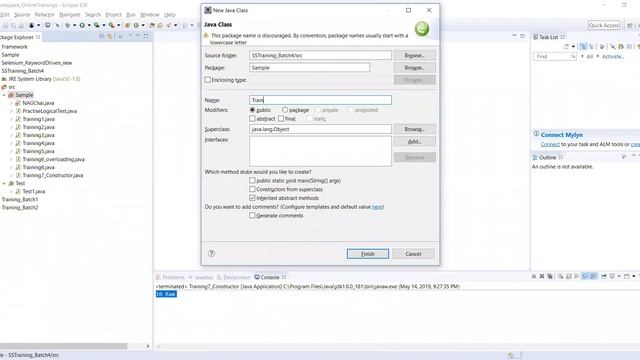Viewport: 640px width, 360px height.
Task: Click the Categorized view icon in Task List
Action: pyautogui.click(x=583, y=47)
